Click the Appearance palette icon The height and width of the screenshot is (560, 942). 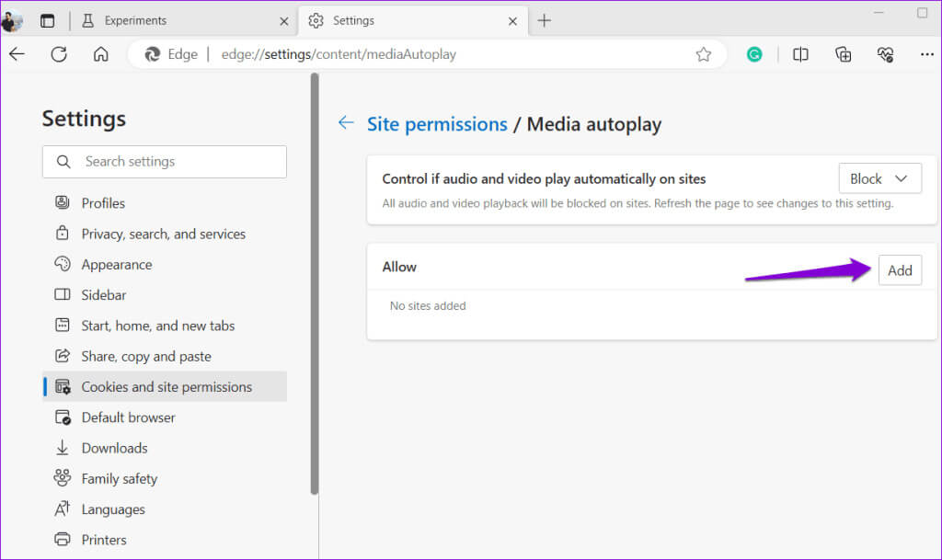[62, 264]
